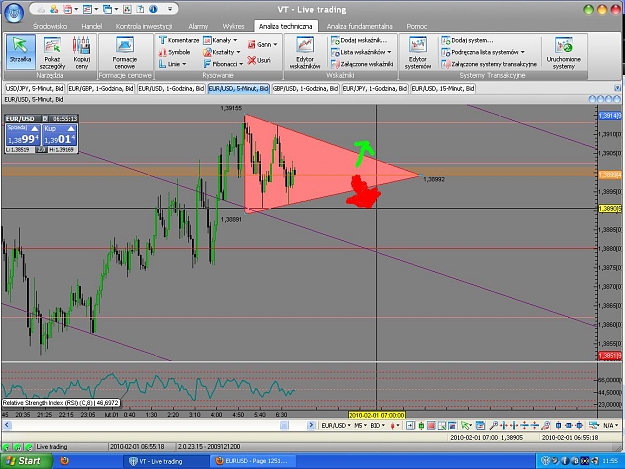Switch to EUR/USD 1-Godzina chart tab
This screenshot has height=469, width=625.
[171, 88]
